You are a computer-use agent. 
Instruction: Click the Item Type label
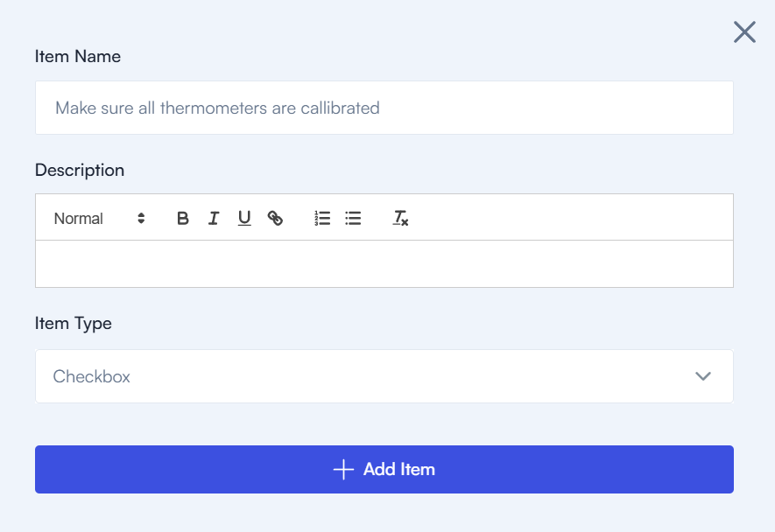(74, 324)
